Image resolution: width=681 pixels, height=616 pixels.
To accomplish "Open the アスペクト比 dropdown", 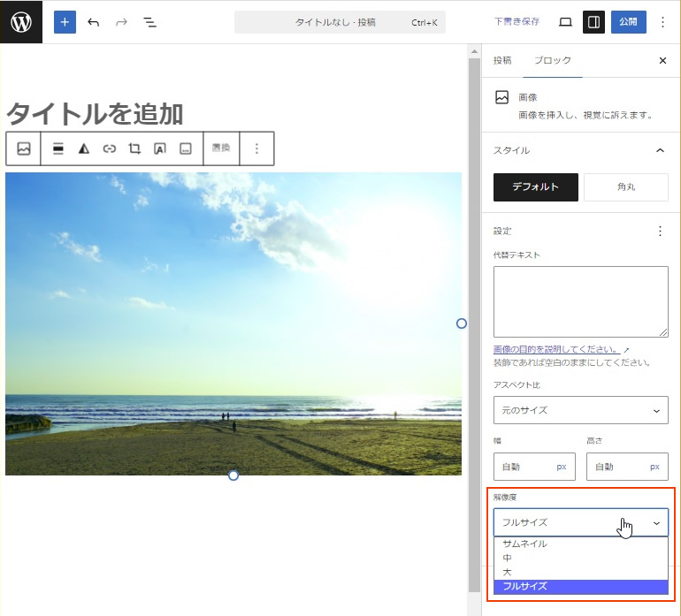I will [x=580, y=410].
